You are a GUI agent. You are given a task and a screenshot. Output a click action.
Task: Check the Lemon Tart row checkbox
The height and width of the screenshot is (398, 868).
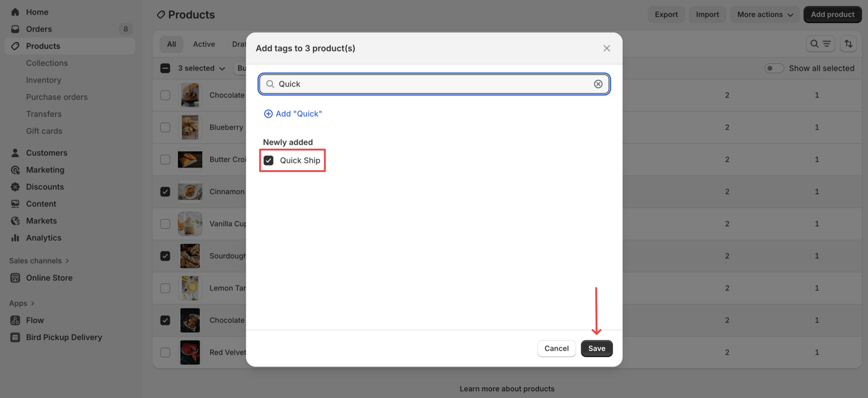click(165, 288)
